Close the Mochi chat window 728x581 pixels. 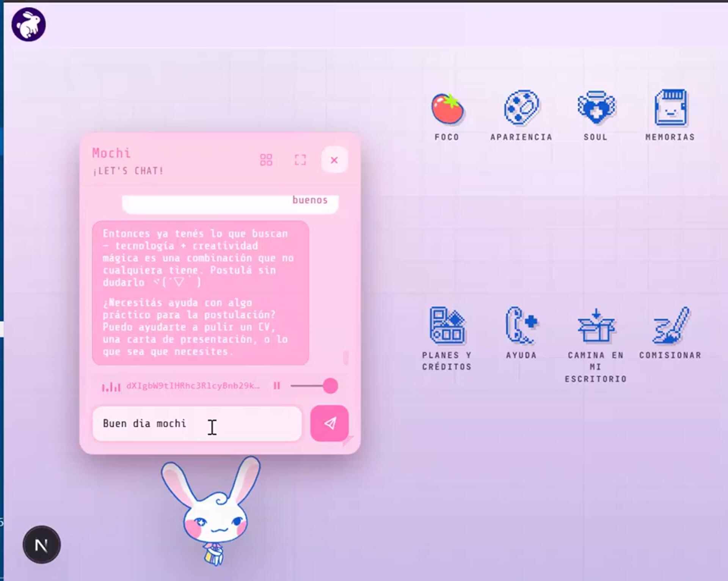334,160
